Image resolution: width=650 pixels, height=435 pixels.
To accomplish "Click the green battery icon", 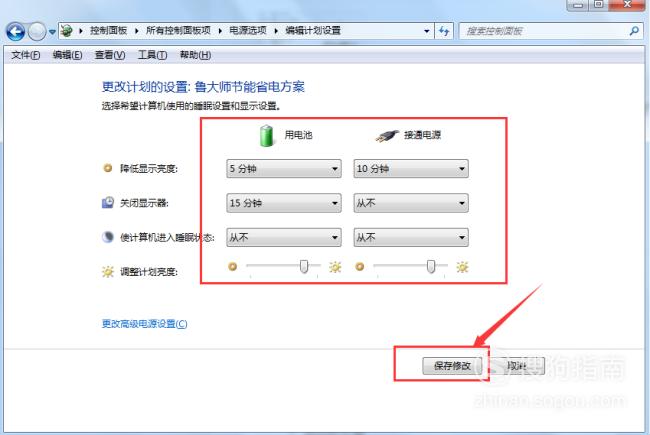I will pos(267,136).
